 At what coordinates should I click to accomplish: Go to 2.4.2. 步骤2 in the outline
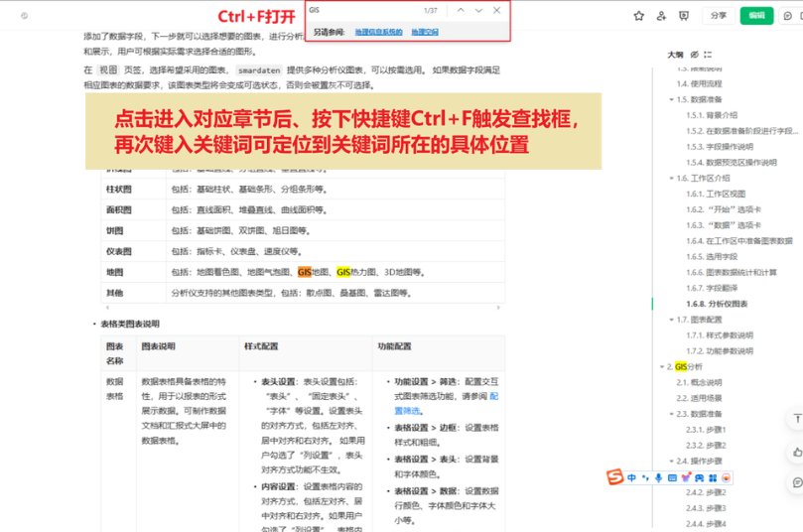click(706, 492)
